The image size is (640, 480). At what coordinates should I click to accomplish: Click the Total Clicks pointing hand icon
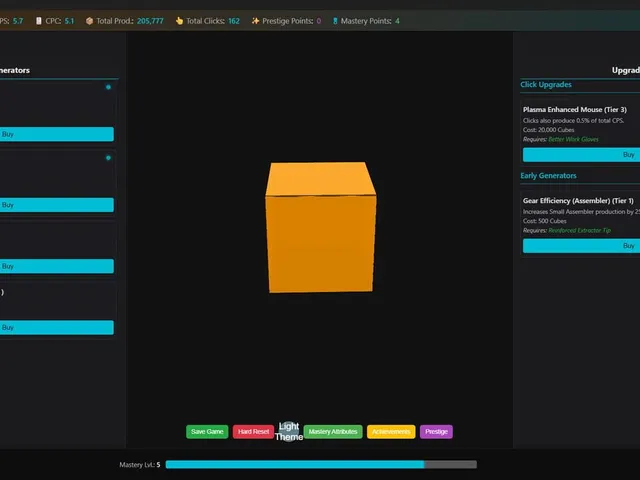pos(179,21)
